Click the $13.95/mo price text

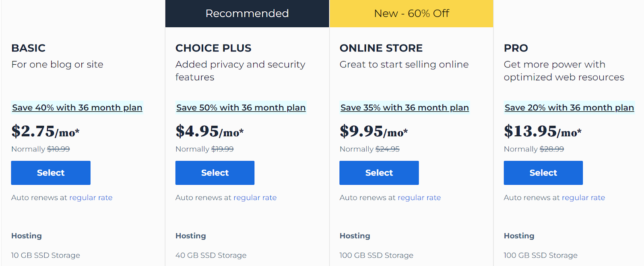543,131
